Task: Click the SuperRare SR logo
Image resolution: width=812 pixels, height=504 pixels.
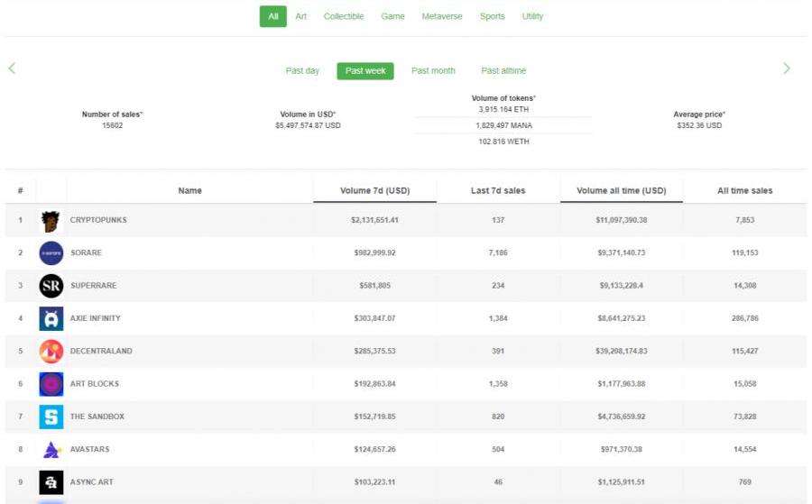Action: tap(51, 286)
